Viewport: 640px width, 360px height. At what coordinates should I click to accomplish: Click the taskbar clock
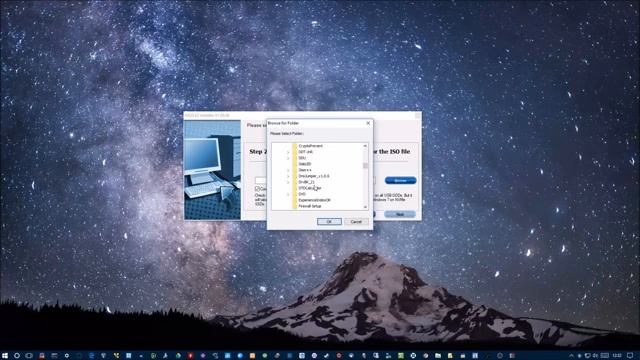[617, 356]
